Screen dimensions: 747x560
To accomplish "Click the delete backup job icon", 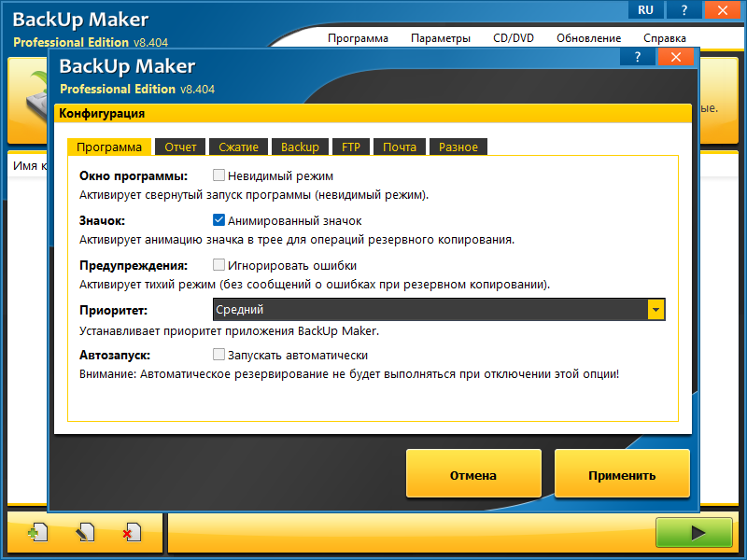I will 132,532.
